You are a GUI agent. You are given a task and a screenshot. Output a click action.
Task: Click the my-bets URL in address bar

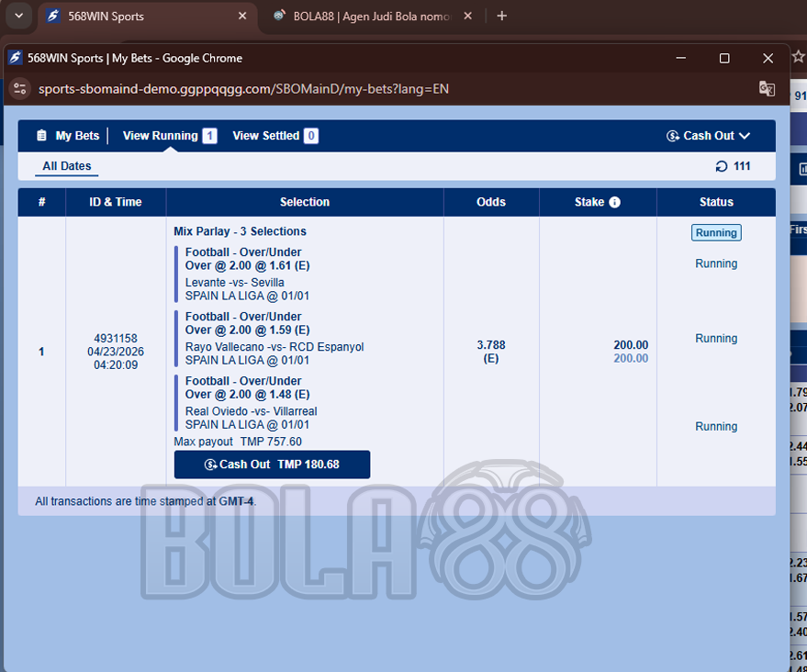click(x=243, y=89)
